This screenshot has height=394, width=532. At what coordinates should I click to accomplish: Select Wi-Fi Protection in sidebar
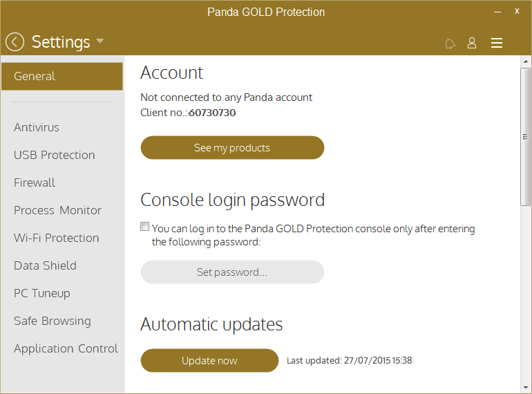click(x=57, y=238)
